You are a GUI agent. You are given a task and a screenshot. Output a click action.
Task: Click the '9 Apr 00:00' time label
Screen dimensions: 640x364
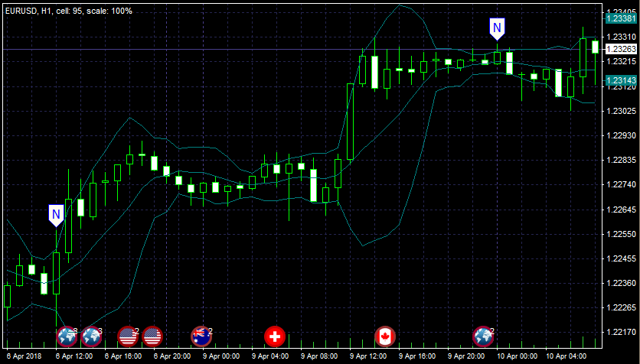(x=221, y=356)
